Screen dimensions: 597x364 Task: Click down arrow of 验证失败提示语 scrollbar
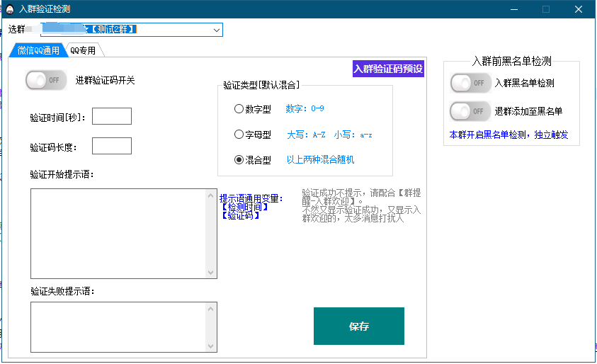coord(210,346)
